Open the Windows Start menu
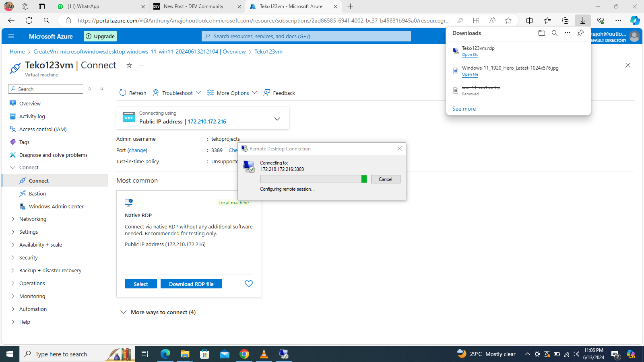Viewport: 644px width, 362px height. click(x=10, y=354)
